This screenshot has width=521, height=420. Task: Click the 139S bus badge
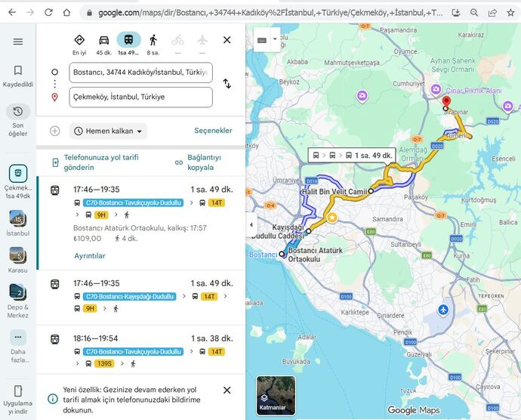104,363
